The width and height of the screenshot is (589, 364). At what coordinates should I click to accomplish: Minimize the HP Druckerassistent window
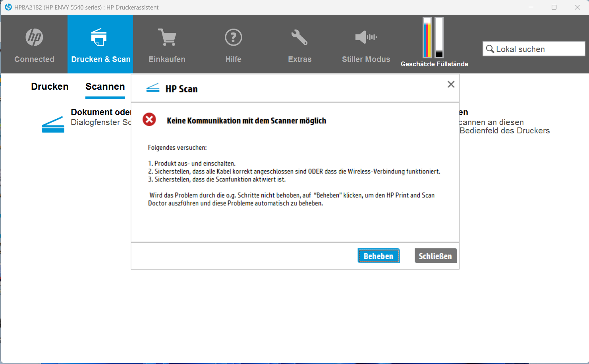(x=531, y=7)
